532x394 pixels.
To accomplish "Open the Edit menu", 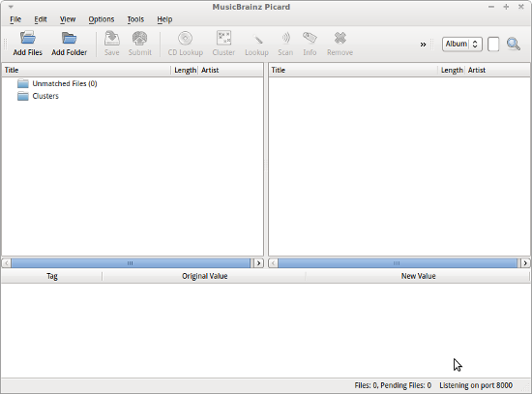I will pos(41,19).
